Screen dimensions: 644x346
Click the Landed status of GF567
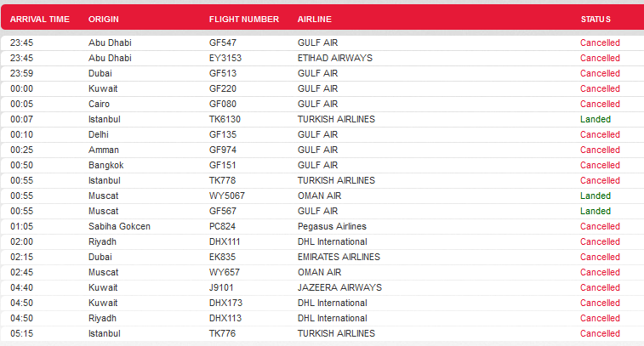click(x=596, y=211)
